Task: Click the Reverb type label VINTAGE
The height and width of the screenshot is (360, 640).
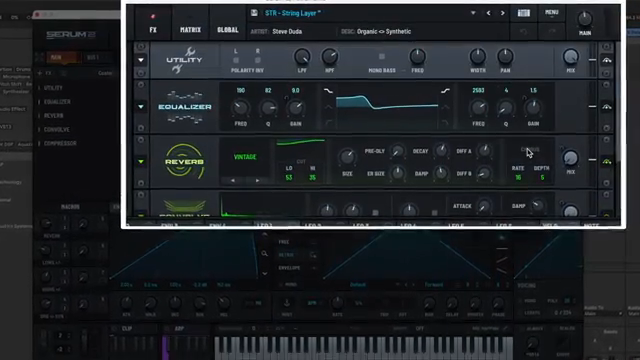Action: [x=245, y=157]
